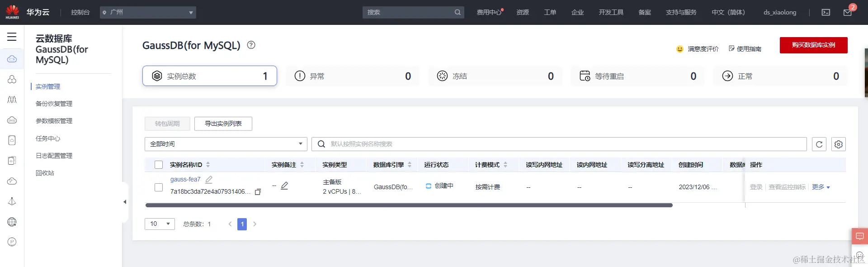868x267 pixels.
Task: Refresh the instance list
Action: tap(819, 144)
